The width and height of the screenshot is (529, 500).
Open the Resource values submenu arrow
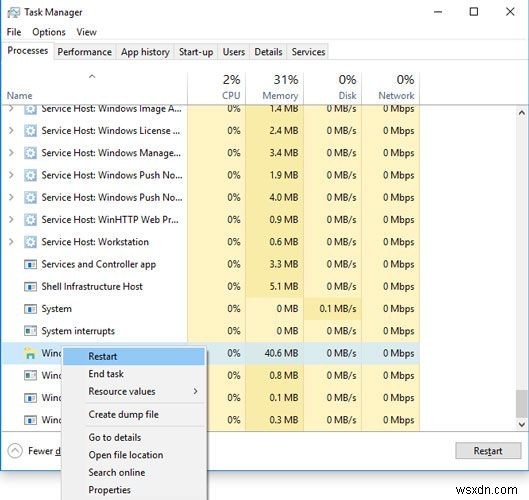[x=196, y=391]
